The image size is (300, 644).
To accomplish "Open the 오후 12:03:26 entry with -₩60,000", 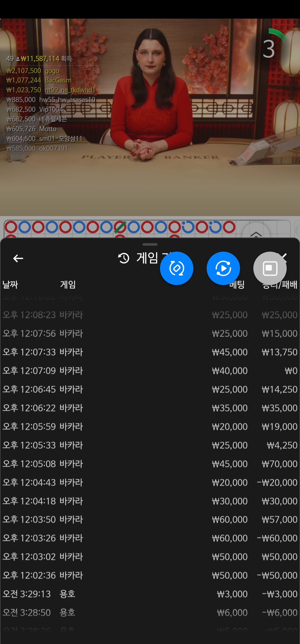I will click(150, 538).
